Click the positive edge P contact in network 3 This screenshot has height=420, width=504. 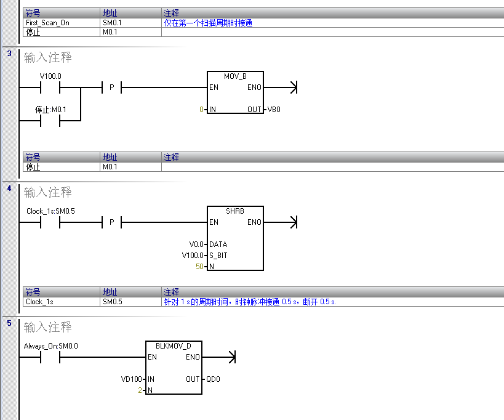(111, 88)
